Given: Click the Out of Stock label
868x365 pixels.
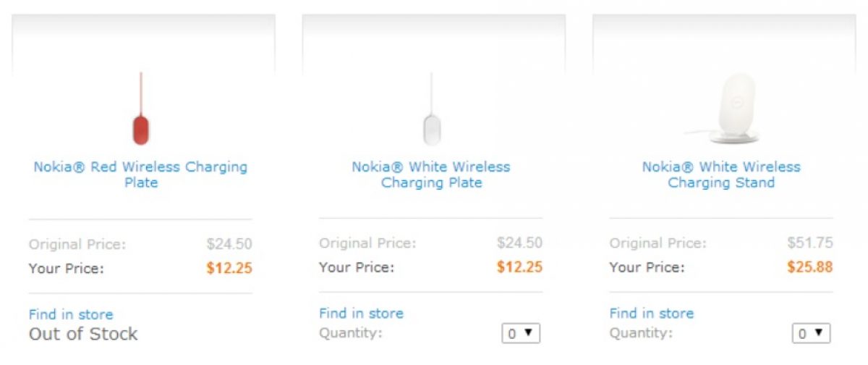Looking at the screenshot, I should click(x=83, y=334).
